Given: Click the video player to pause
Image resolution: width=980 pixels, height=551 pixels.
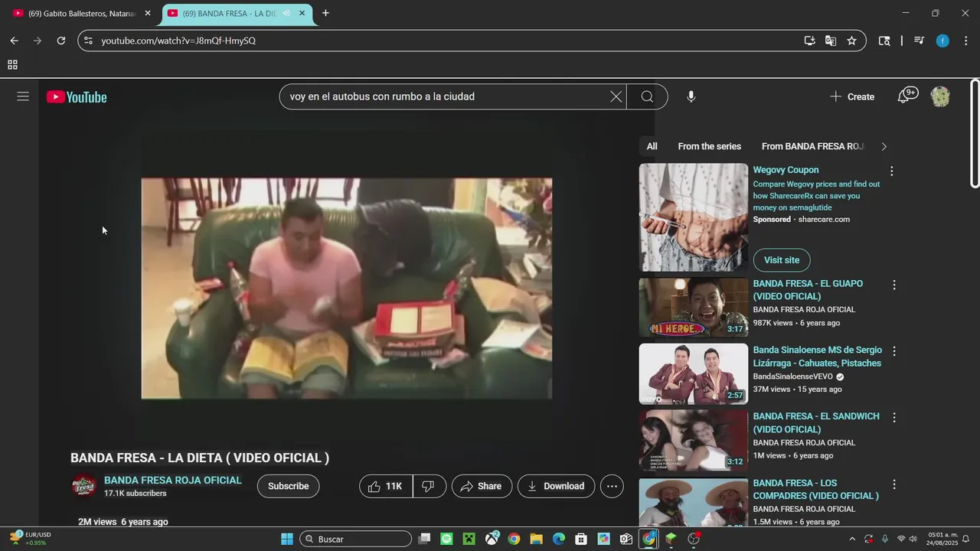Looking at the screenshot, I should click(x=347, y=289).
